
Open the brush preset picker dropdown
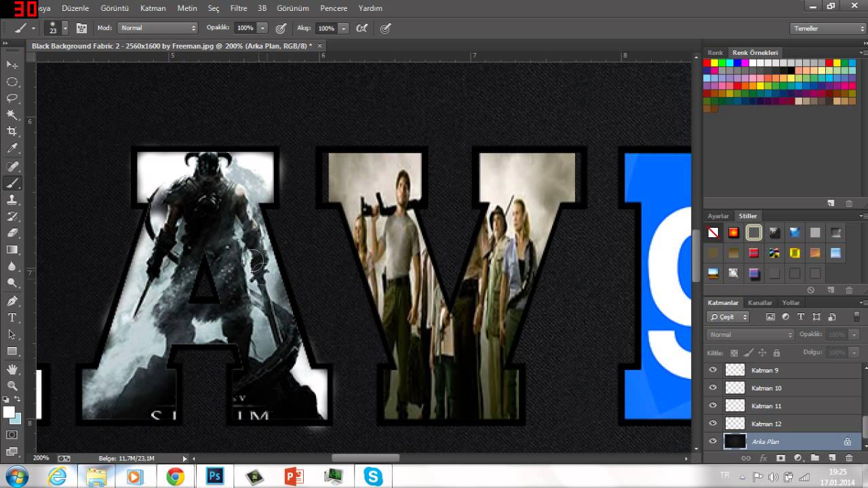(65, 28)
